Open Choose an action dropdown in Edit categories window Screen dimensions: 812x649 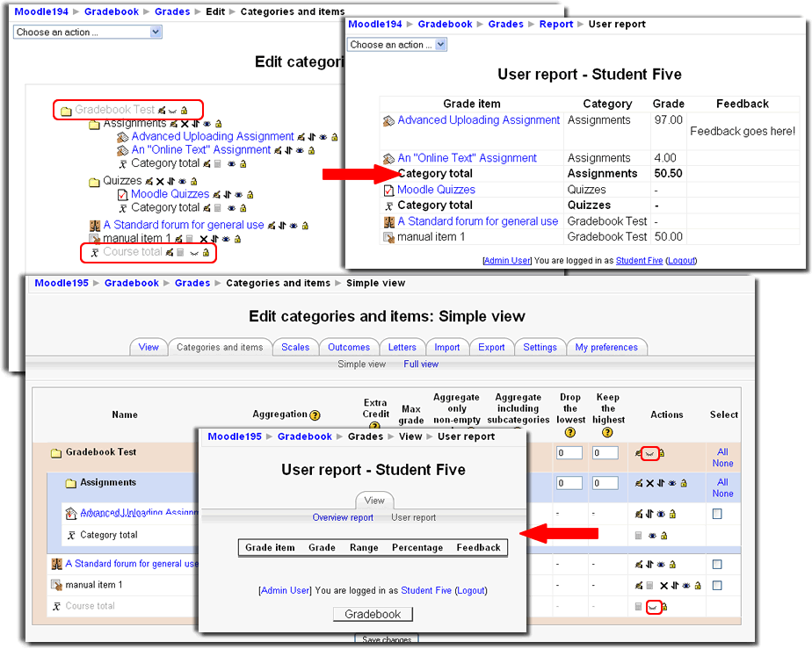tap(88, 32)
